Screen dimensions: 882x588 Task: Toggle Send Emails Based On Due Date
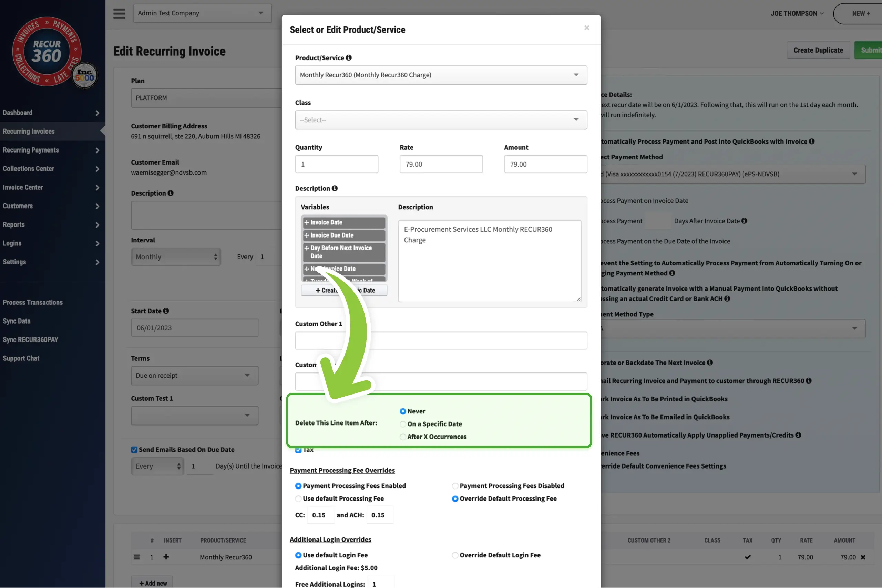click(x=134, y=450)
